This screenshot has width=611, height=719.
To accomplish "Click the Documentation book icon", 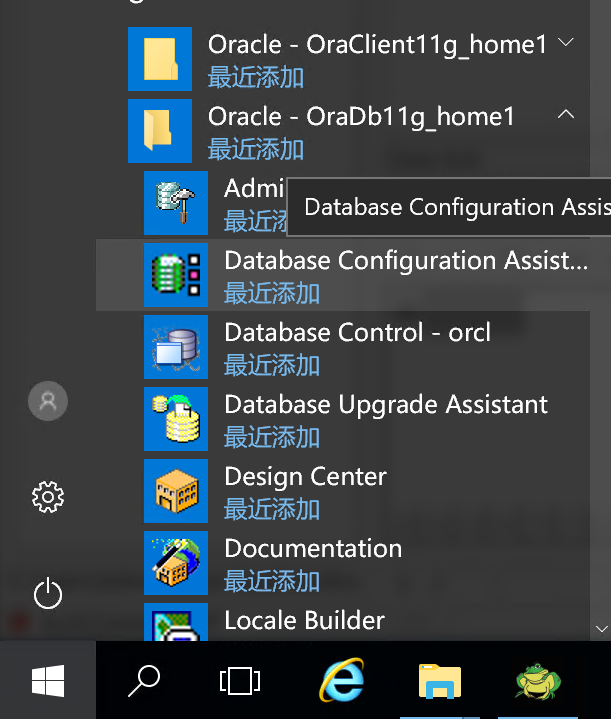I will (175, 563).
